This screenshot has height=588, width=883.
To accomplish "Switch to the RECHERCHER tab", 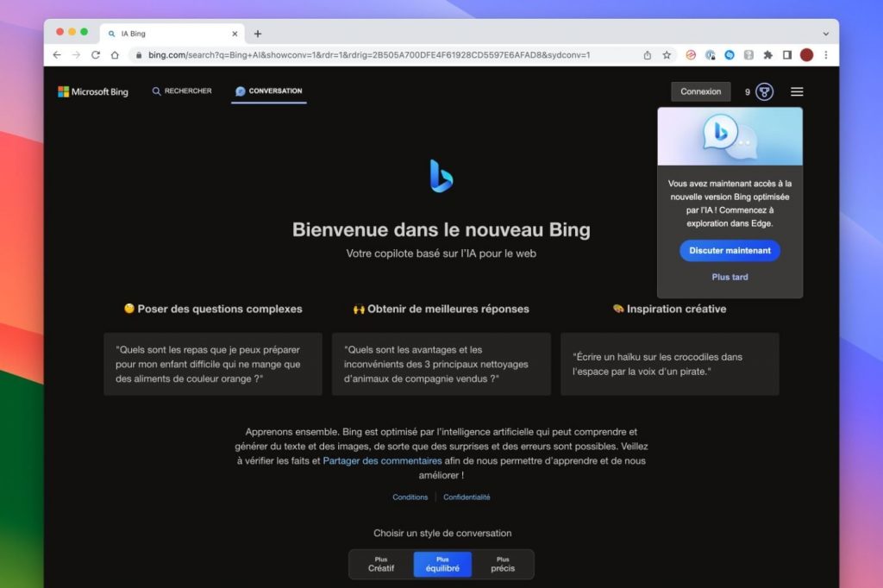I will click(x=182, y=91).
